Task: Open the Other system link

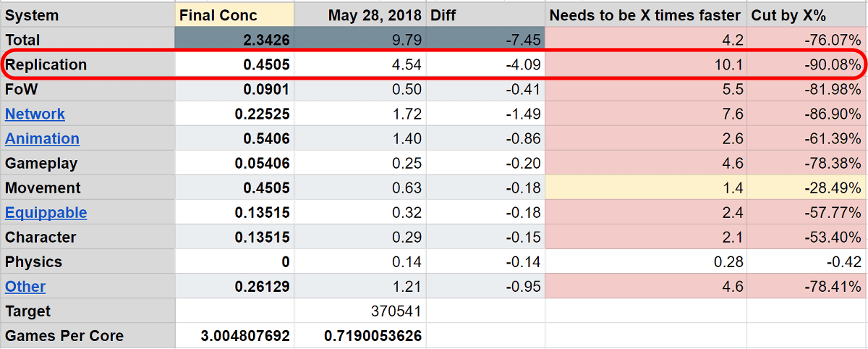Action: [25, 287]
